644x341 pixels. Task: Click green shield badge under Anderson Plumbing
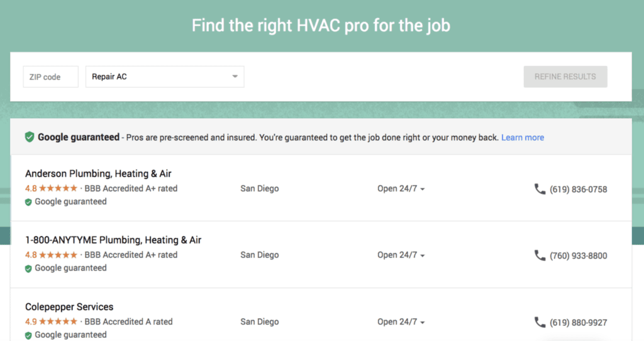pyautogui.click(x=28, y=203)
